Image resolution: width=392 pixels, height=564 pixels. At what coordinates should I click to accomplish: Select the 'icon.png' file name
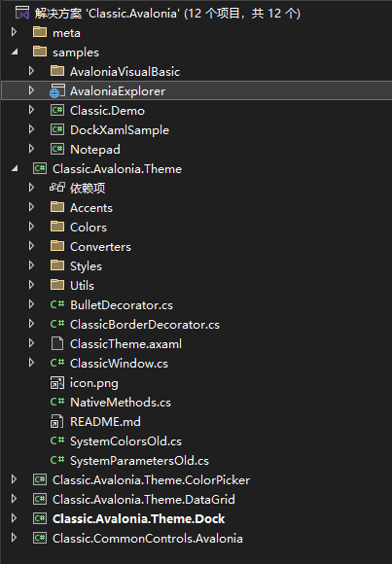click(x=94, y=383)
